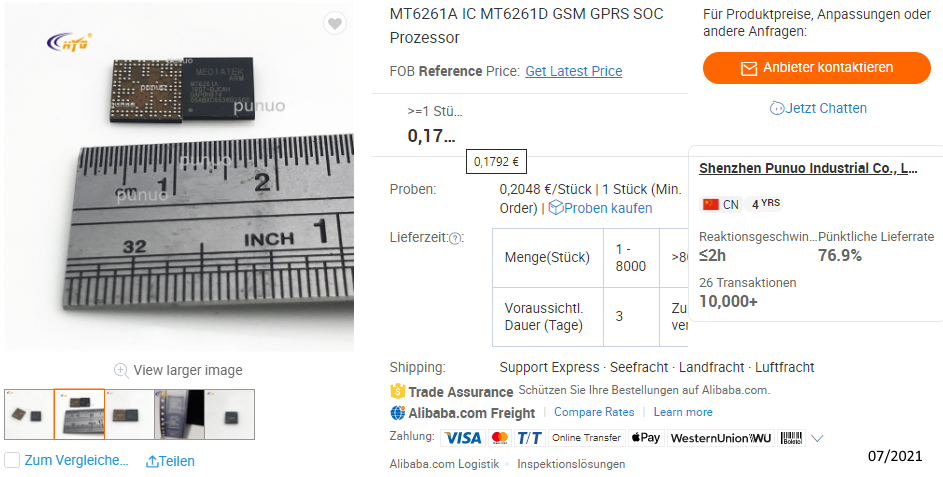Viewport: 943px width, 477px height.
Task: Open Inspektionslösungen menu item
Action: pos(571,464)
